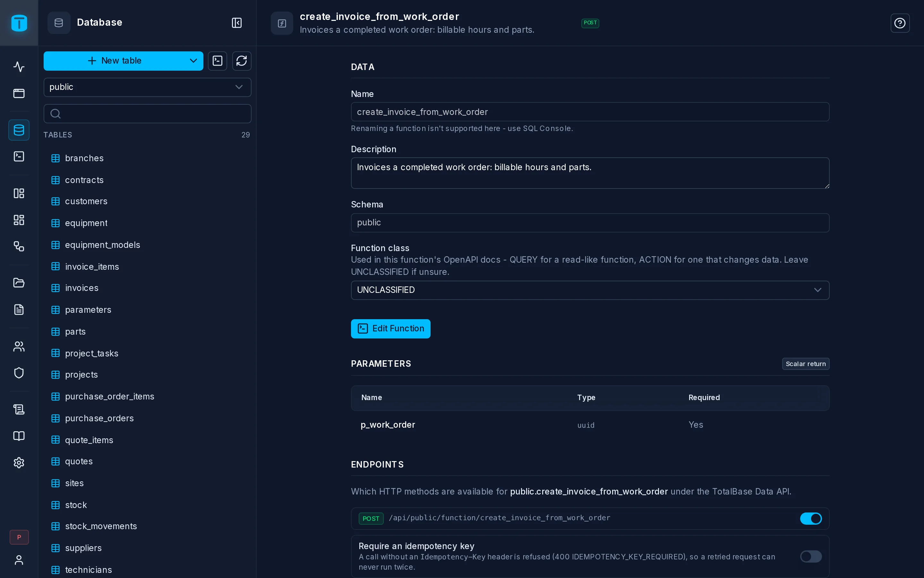
Task: Click the function icon beside the title
Action: point(282,23)
